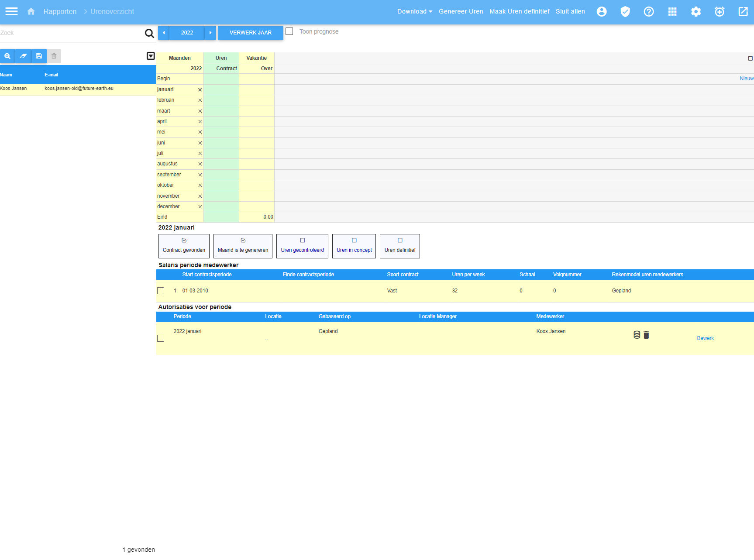
Task: Click the Bewerk link for the authorization
Action: tap(705, 338)
